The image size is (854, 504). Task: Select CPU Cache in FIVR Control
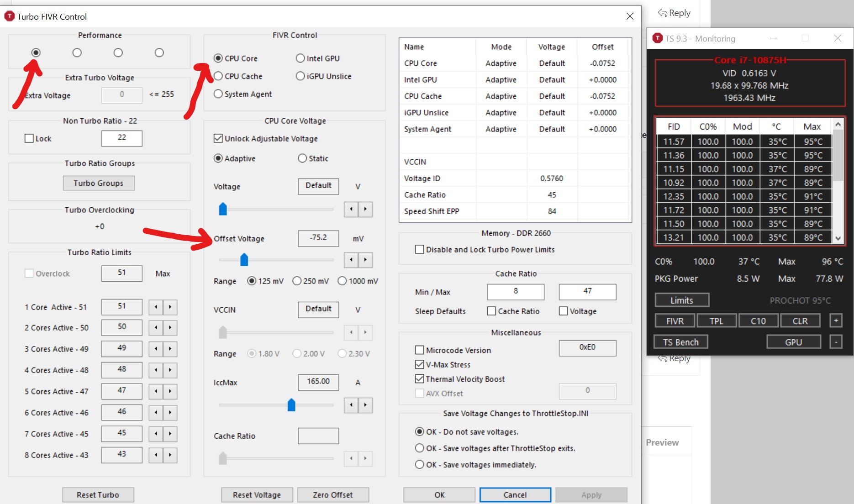coord(238,76)
